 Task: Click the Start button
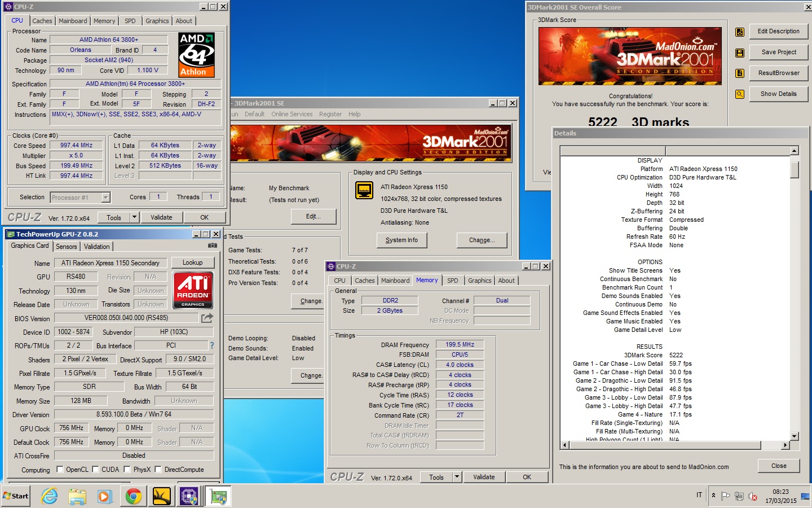pyautogui.click(x=16, y=496)
